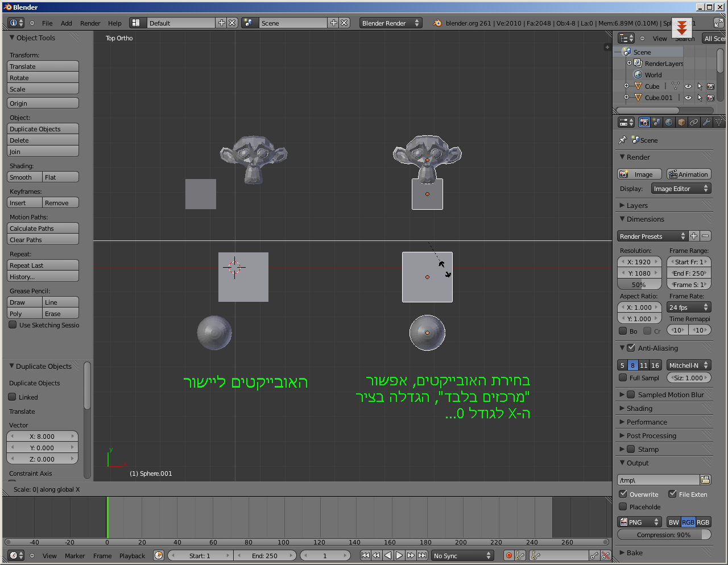This screenshot has height=565, width=728.
Task: Uncheck the File Extensions option
Action: 672,494
